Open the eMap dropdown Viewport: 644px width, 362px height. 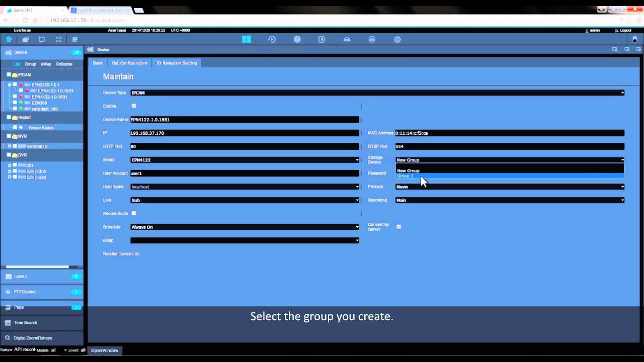tap(245, 240)
